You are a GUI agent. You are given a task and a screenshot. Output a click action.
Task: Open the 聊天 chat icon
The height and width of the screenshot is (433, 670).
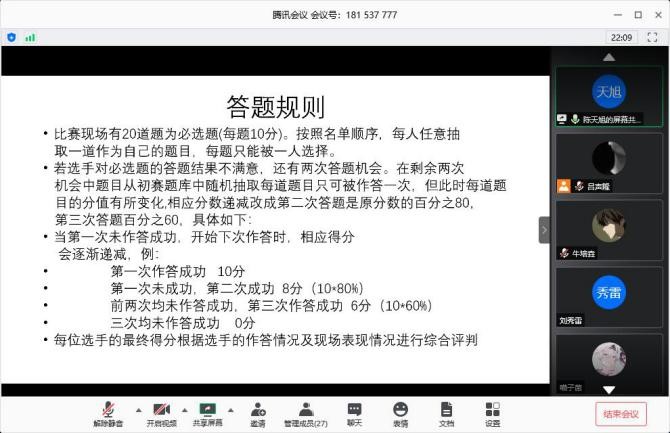(354, 411)
